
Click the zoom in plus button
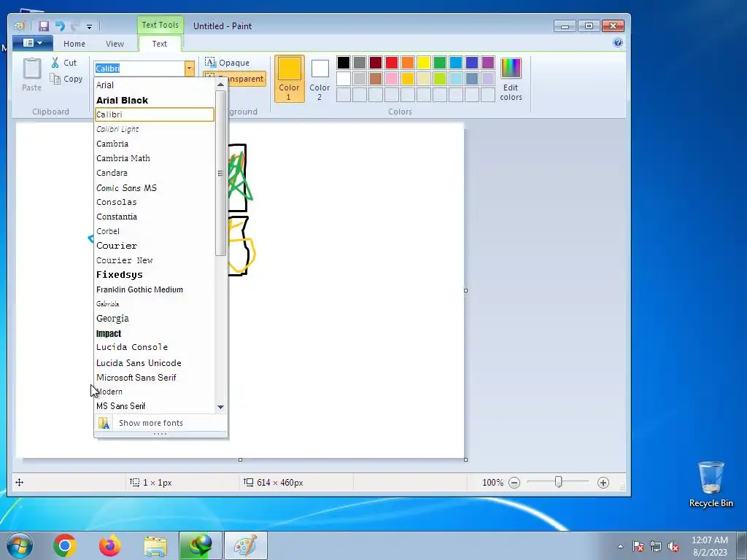(x=603, y=483)
